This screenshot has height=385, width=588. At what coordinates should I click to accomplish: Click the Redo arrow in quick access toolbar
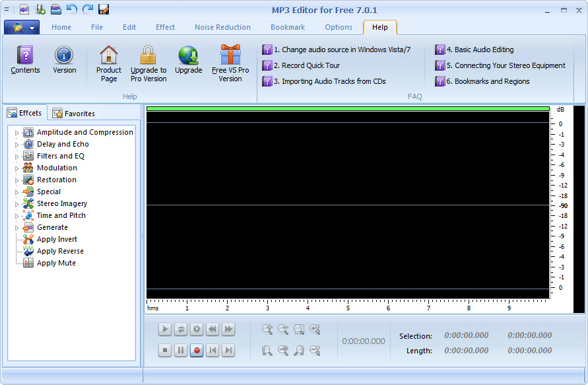(87, 9)
